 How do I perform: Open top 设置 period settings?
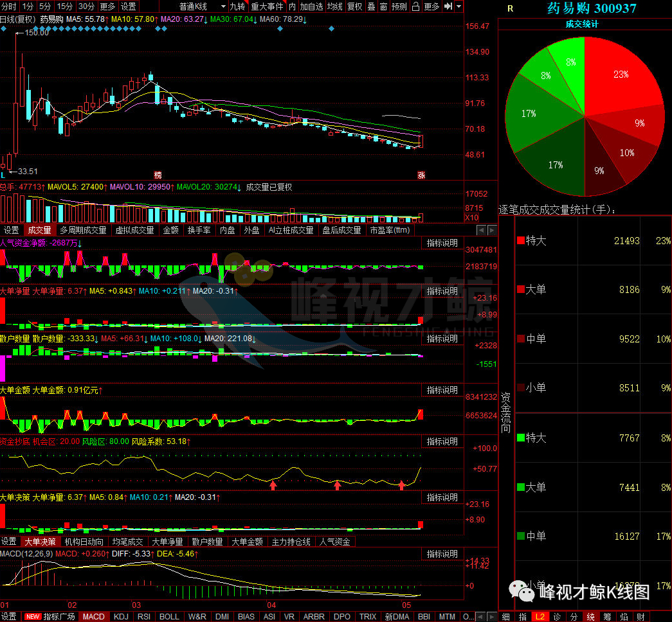point(128,6)
